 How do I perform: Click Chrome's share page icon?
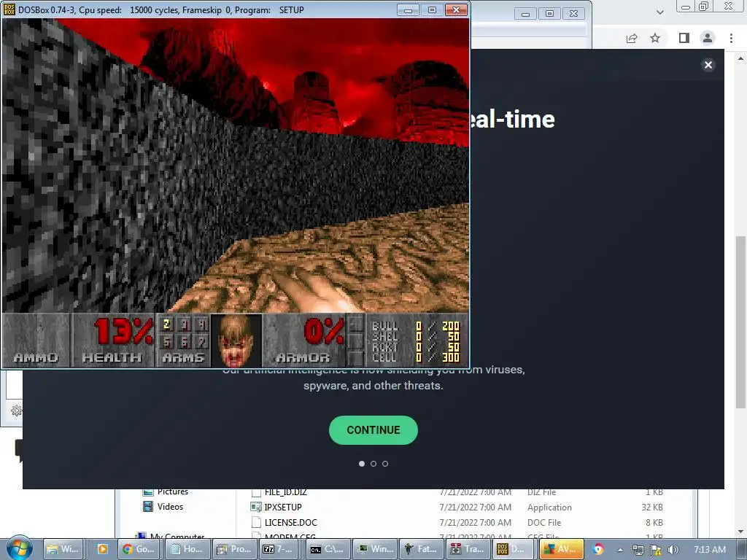coord(632,39)
